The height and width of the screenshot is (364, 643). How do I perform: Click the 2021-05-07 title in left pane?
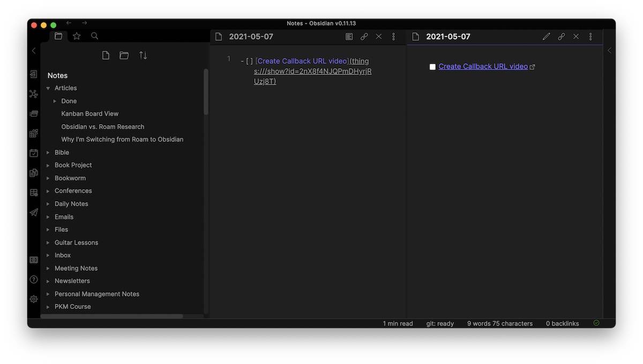(x=251, y=37)
